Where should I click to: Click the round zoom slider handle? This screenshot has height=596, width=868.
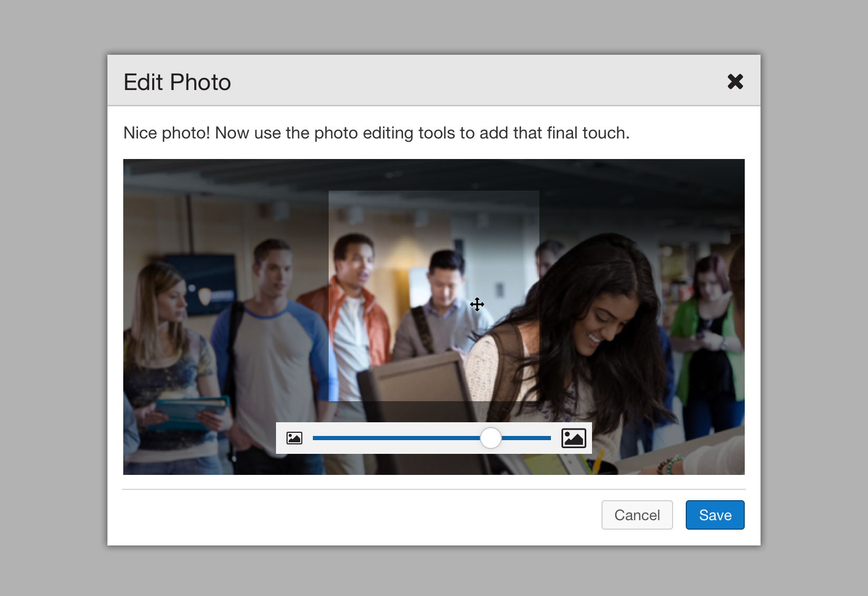click(x=491, y=438)
